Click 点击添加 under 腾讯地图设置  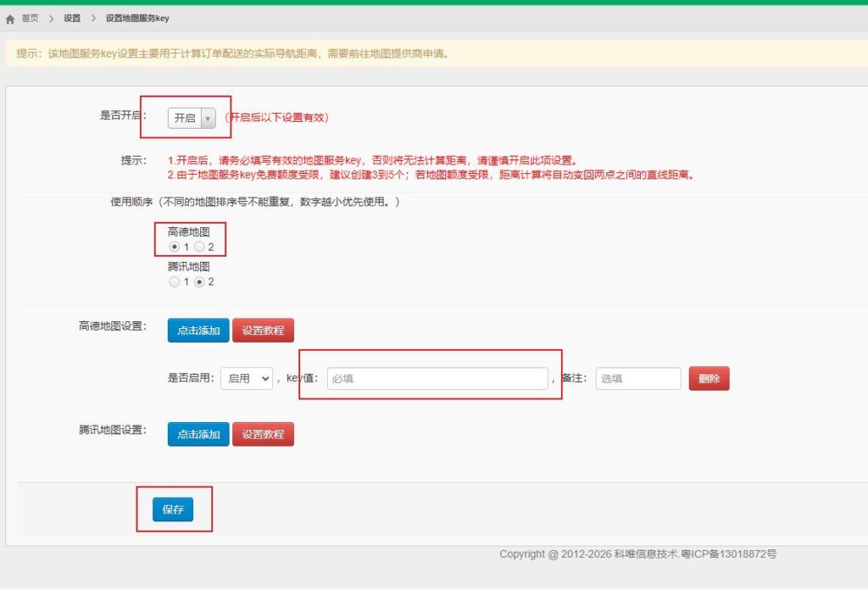198,433
